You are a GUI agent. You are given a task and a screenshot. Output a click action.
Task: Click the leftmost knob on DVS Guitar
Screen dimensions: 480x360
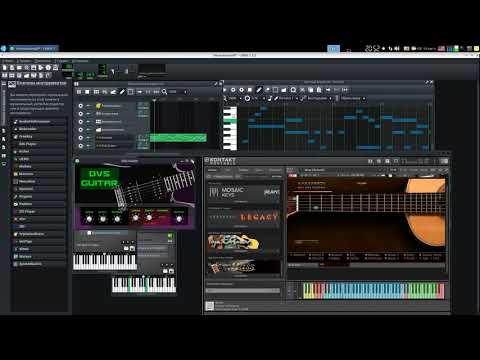89,219
